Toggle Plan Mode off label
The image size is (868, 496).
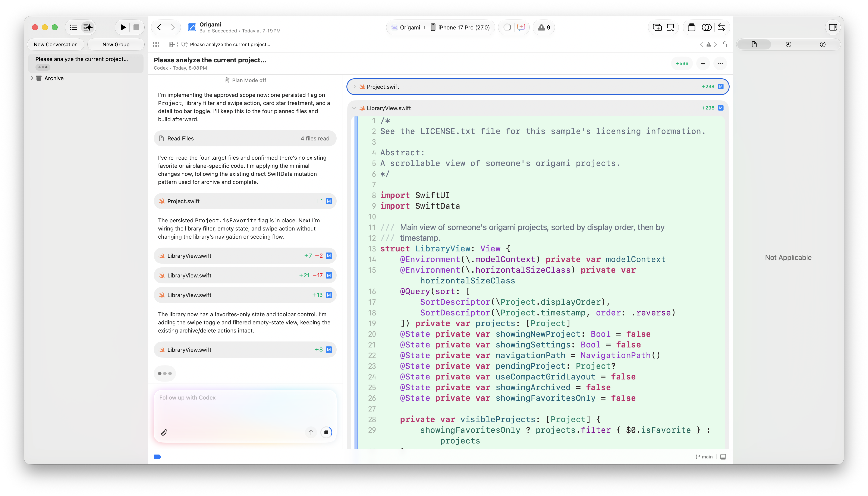pyautogui.click(x=245, y=80)
